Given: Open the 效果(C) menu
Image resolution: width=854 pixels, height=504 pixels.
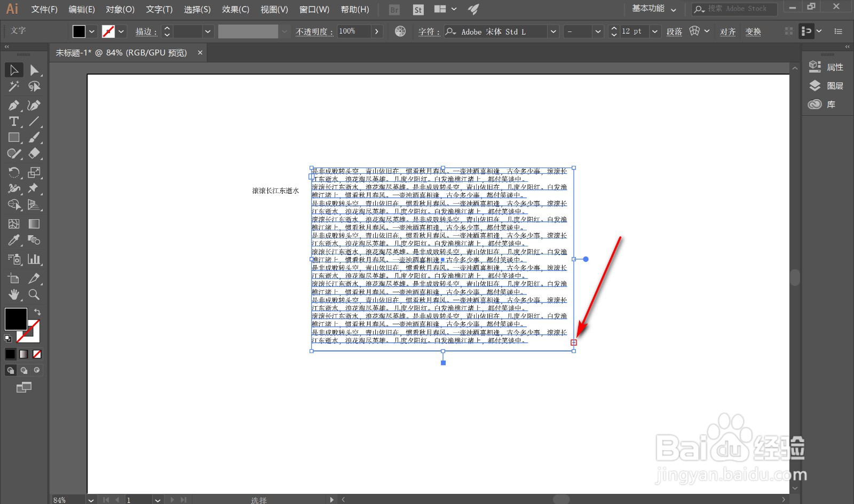Looking at the screenshot, I should pos(235,10).
